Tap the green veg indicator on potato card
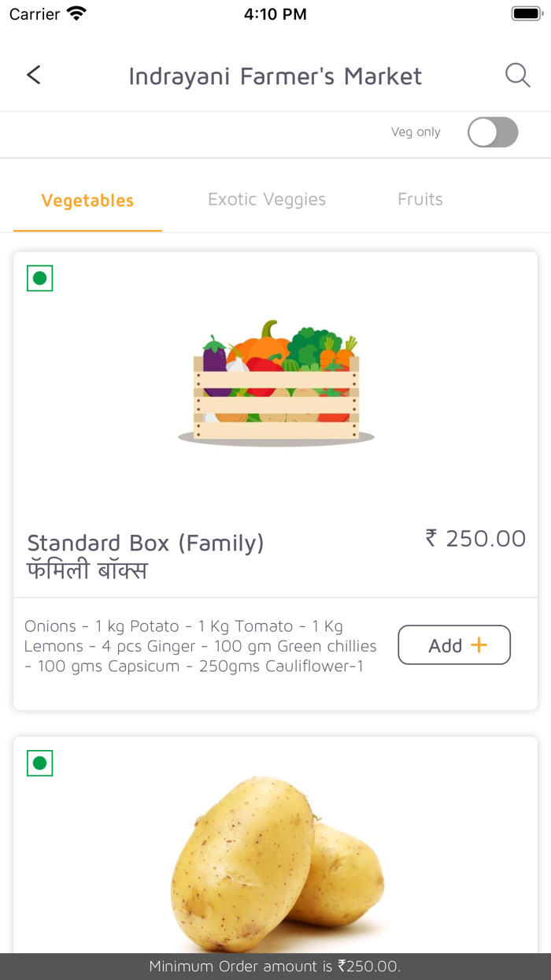 point(40,763)
